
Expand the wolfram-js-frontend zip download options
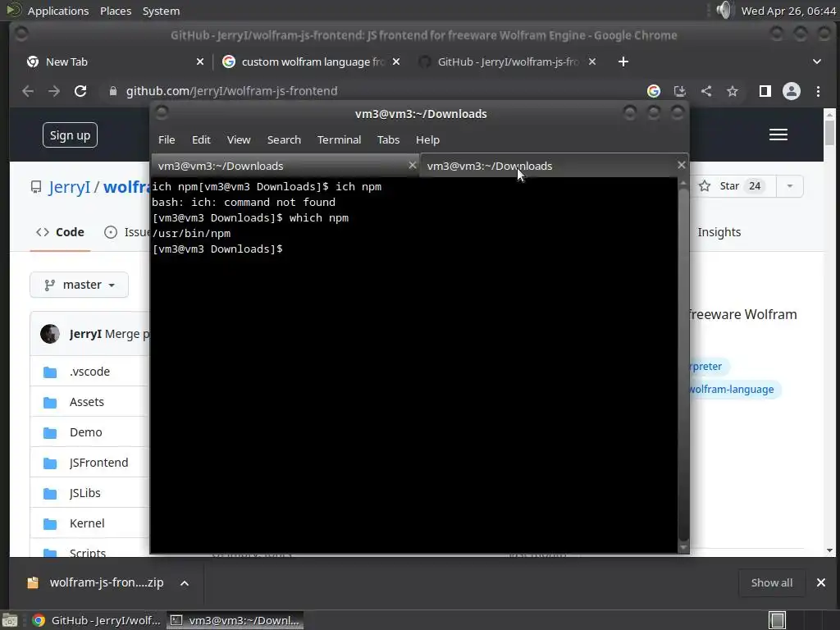(185, 583)
